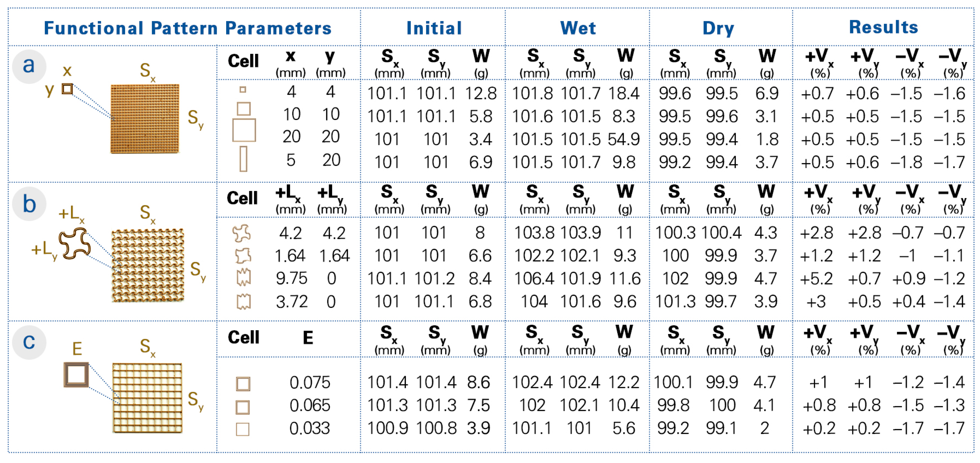Click the circled letter a label

click(x=29, y=66)
